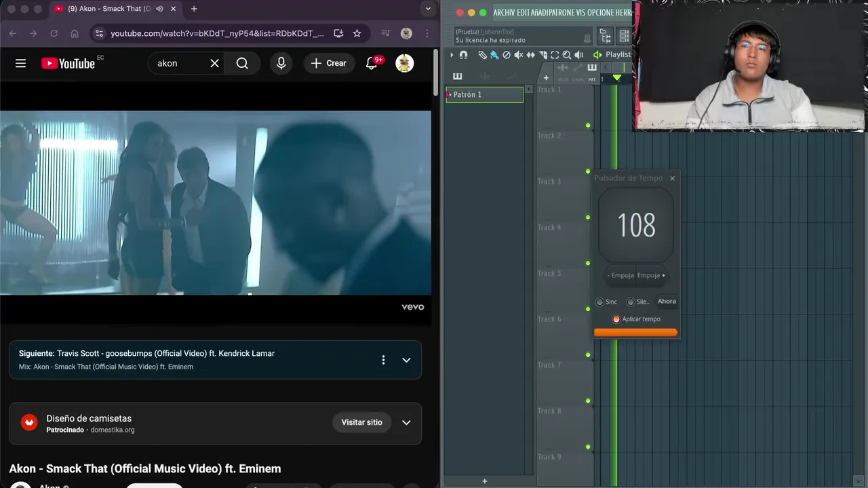Toggle Track 3 mute light
This screenshot has width=868, height=488.
pyautogui.click(x=588, y=217)
